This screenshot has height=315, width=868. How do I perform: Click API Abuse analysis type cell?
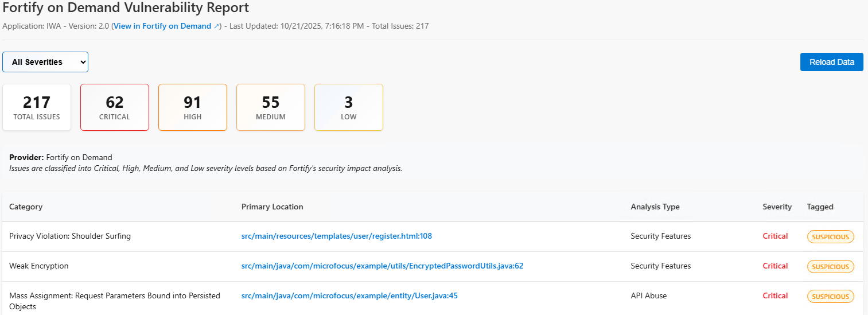[x=649, y=295]
